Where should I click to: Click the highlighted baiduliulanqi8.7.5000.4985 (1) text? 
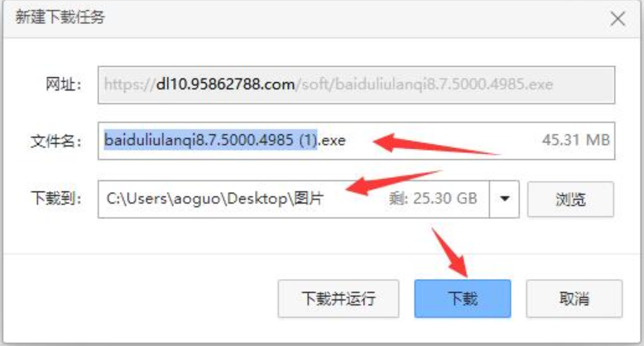211,140
